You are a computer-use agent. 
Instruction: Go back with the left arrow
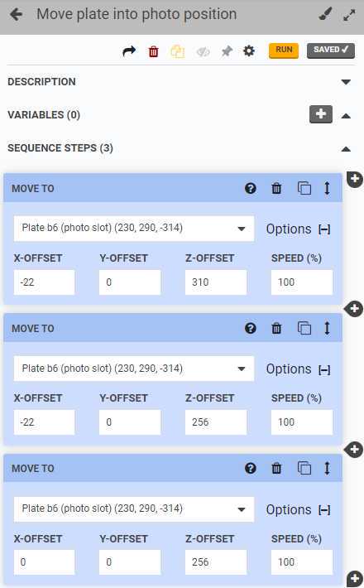click(16, 15)
